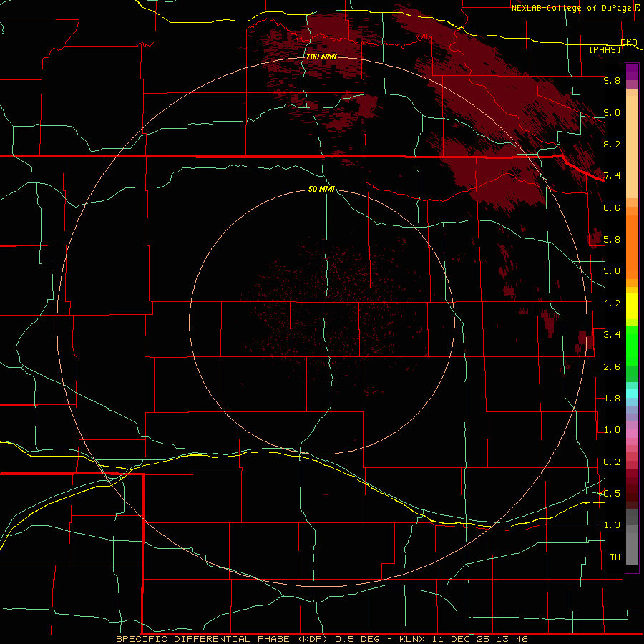This screenshot has width=644, height=644.
Task: Click the 8.2 scale value
Action: [612, 144]
